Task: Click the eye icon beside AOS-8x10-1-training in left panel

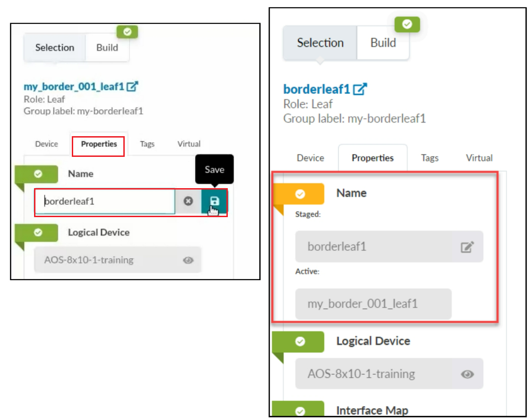Action: [188, 260]
